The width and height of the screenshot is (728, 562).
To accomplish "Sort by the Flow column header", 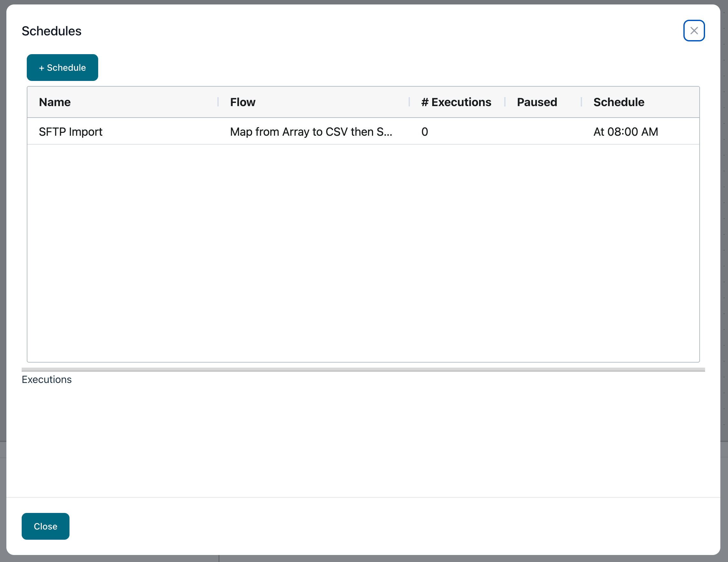I will point(243,102).
